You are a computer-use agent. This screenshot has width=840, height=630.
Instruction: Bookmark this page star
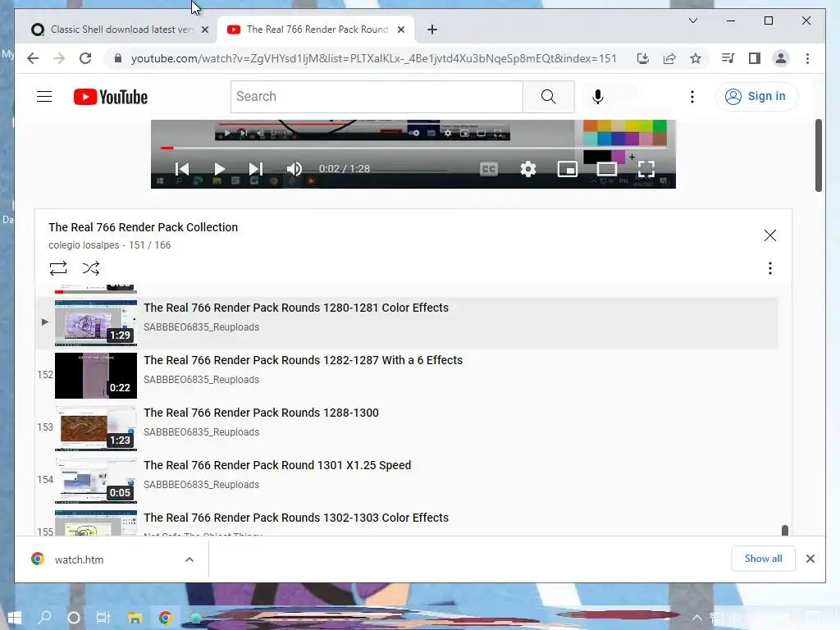696,58
